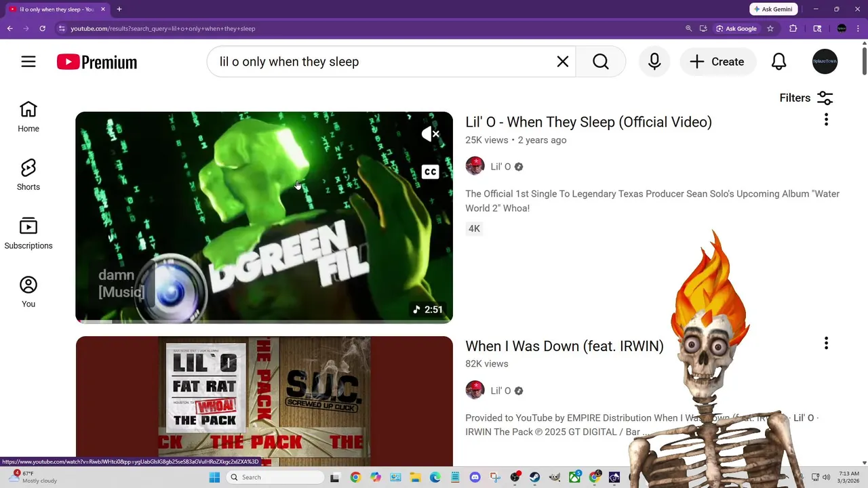Select the YouTube browser tab

pos(56,9)
